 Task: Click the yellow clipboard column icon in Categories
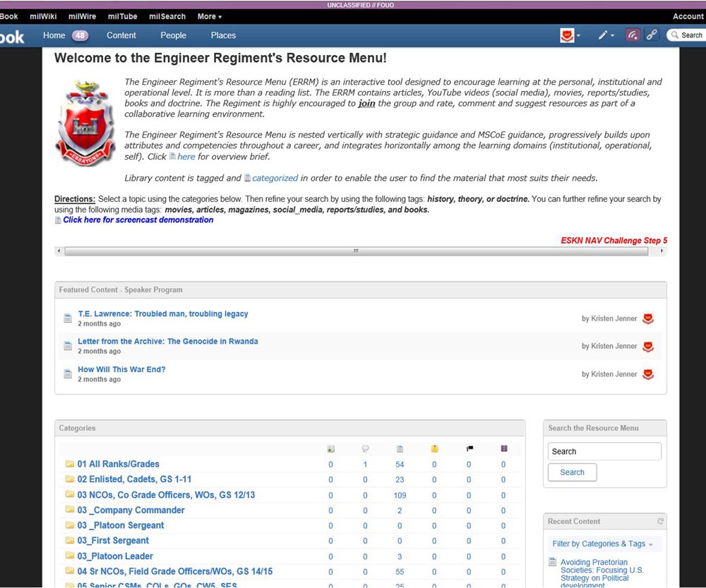pos(434,448)
